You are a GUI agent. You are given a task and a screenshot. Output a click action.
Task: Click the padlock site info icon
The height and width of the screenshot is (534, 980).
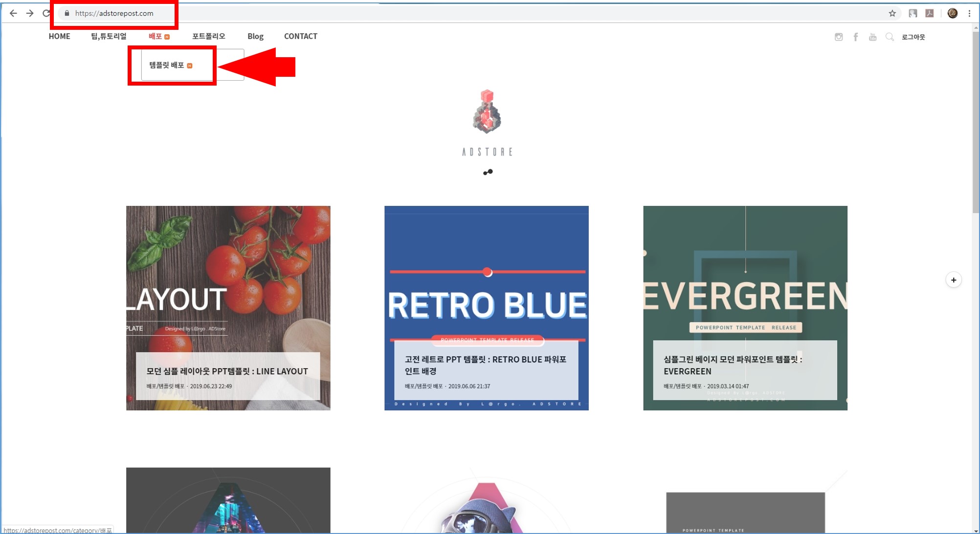(67, 13)
